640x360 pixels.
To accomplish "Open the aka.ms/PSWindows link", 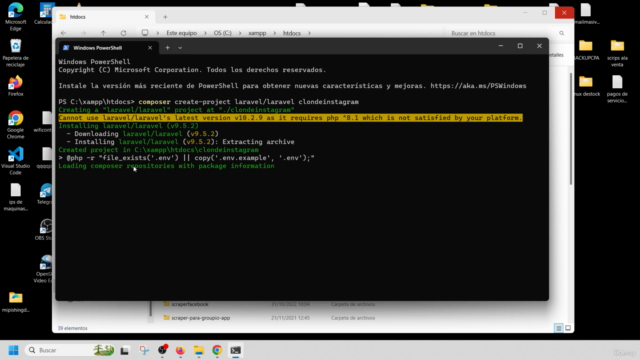I will point(478,86).
